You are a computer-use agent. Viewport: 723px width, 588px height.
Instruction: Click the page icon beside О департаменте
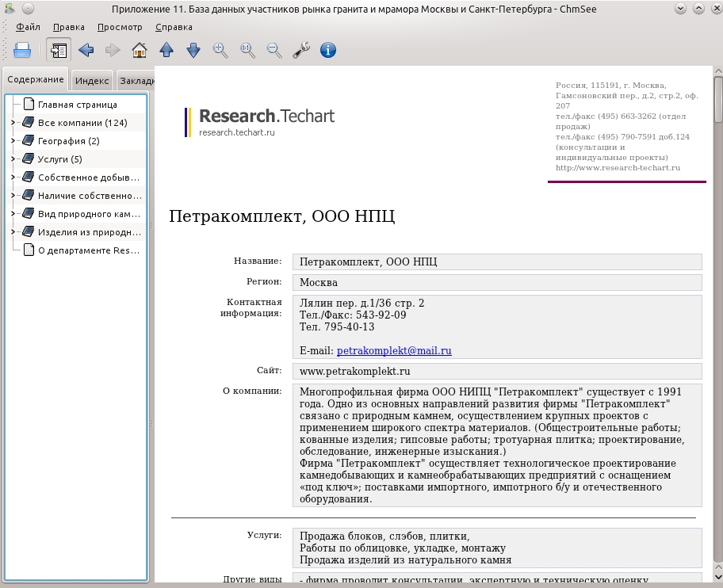(x=29, y=250)
